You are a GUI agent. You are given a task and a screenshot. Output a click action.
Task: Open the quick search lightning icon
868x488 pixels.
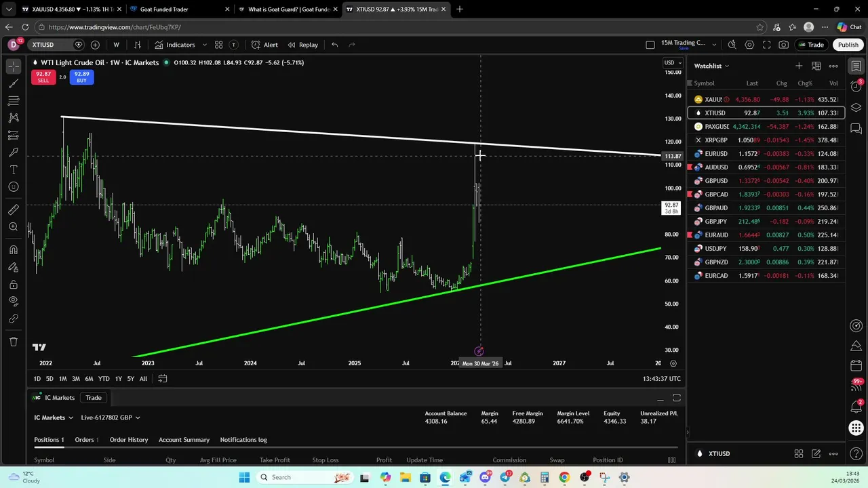(732, 45)
